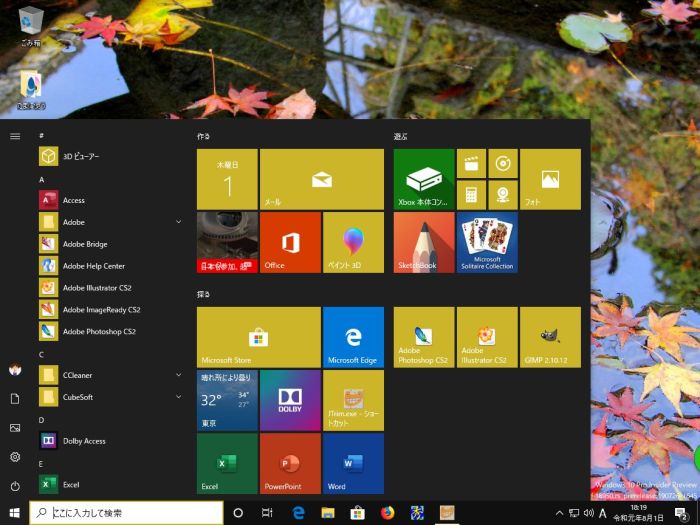This screenshot has height=525, width=700.
Task: Open the Groove Music small tile
Action: point(503,163)
